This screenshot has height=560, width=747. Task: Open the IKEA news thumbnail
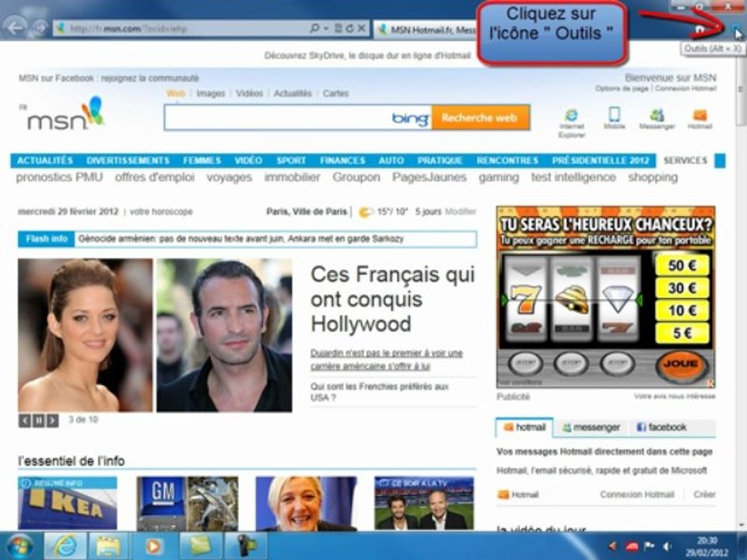pyautogui.click(x=67, y=503)
